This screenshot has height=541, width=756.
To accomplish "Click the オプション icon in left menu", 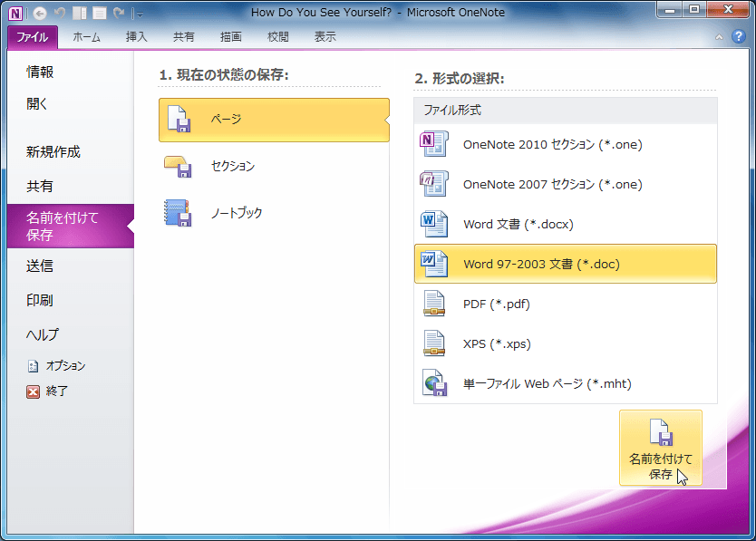I will pyautogui.click(x=33, y=366).
